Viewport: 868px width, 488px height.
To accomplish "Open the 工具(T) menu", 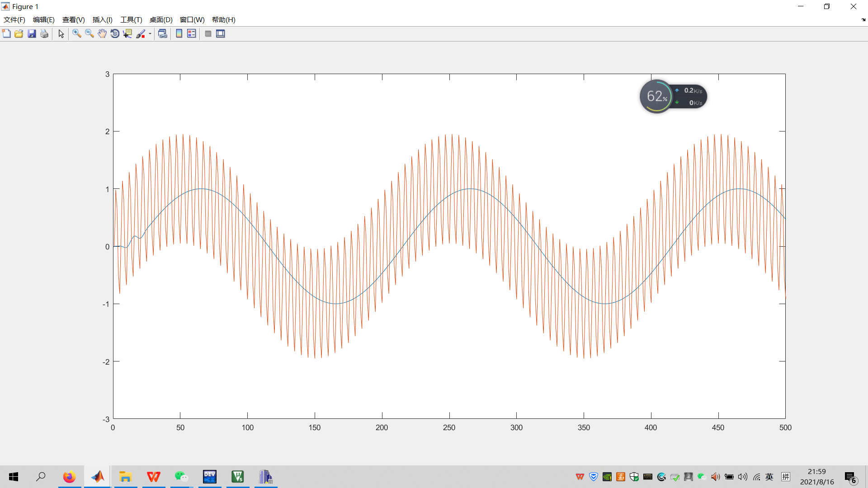I will (131, 20).
